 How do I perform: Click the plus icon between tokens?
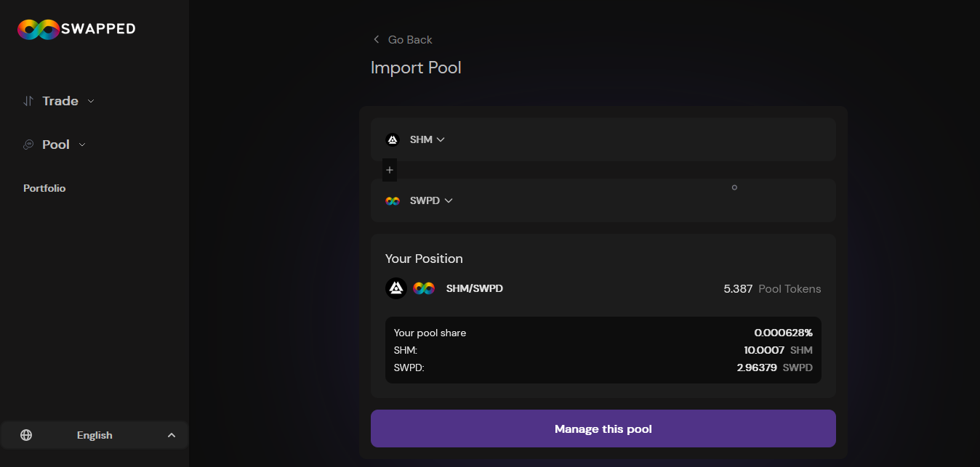pyautogui.click(x=390, y=170)
